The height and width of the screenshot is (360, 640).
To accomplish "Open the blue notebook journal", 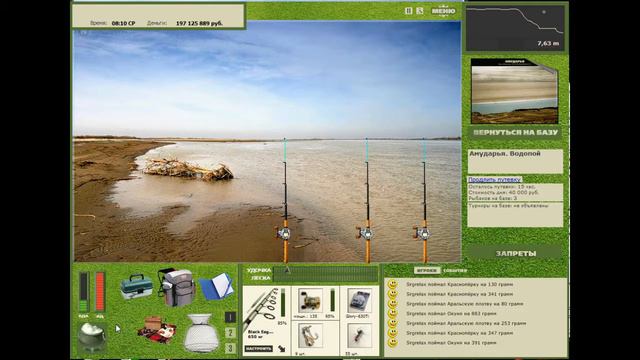I will pyautogui.click(x=216, y=286).
